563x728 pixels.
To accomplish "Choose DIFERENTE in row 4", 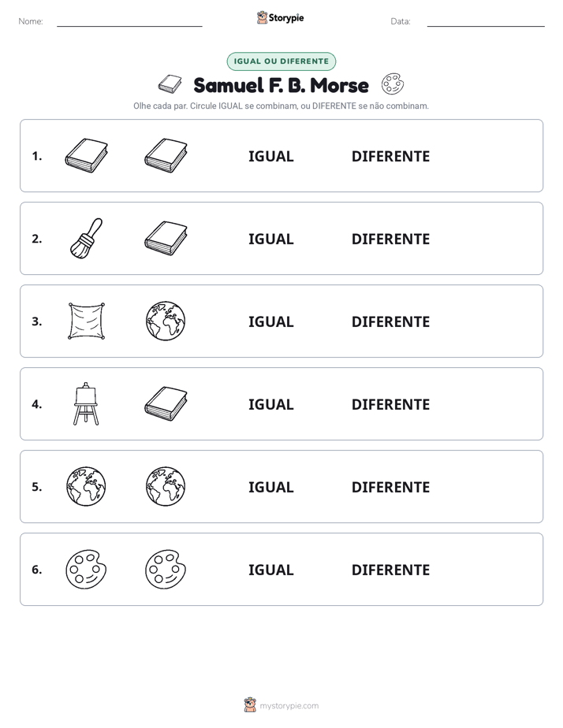I will click(x=390, y=404).
